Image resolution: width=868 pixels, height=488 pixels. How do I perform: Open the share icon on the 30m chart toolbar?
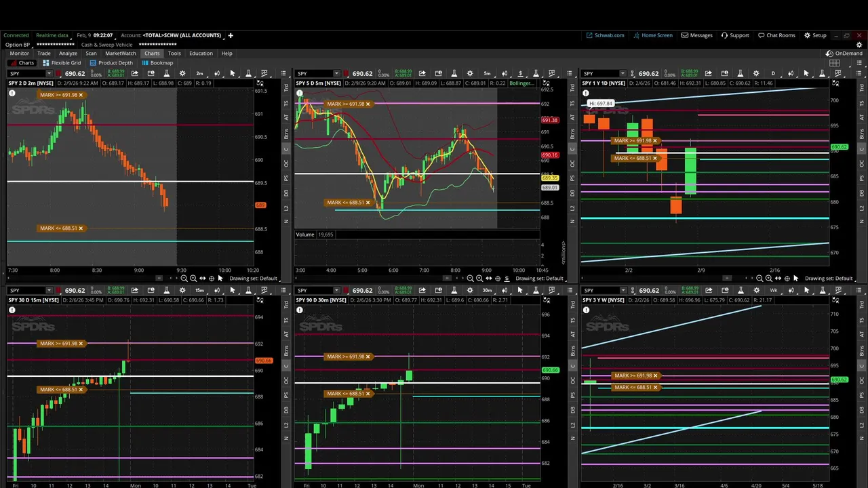(x=422, y=290)
